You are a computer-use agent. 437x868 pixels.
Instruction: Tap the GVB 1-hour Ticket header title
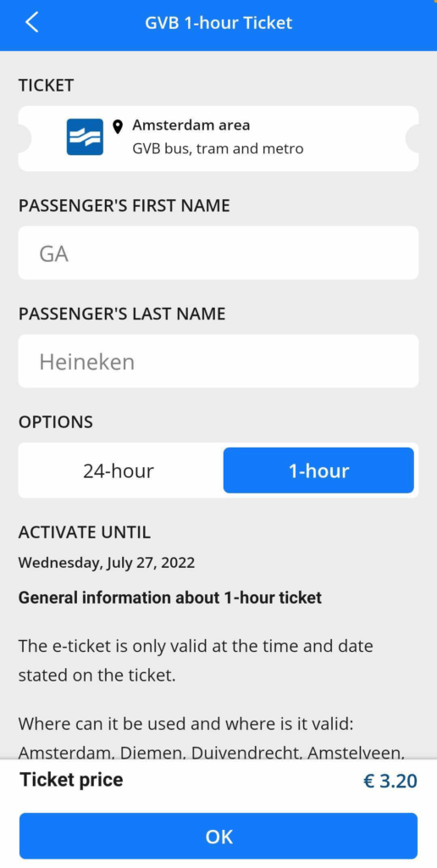(218, 23)
